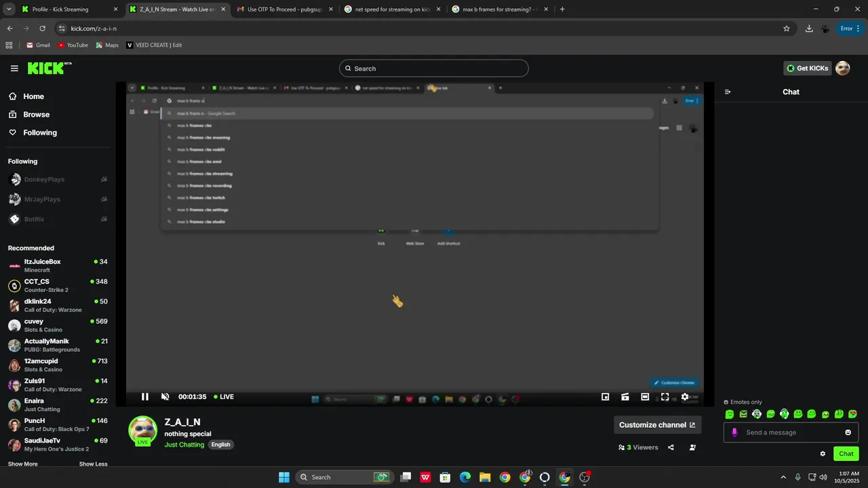This screenshot has width=868, height=488.
Task: Click the English language tag
Action: (x=220, y=445)
